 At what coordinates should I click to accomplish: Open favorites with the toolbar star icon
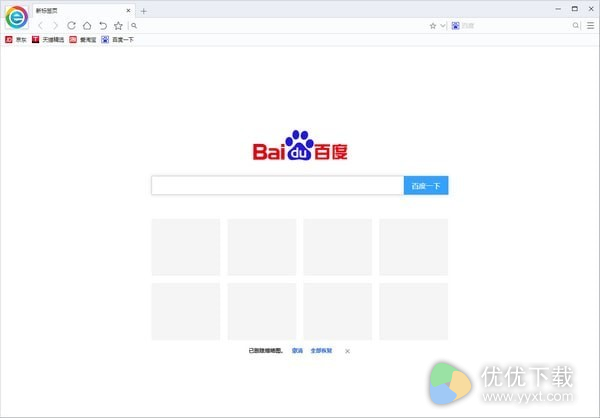point(118,26)
